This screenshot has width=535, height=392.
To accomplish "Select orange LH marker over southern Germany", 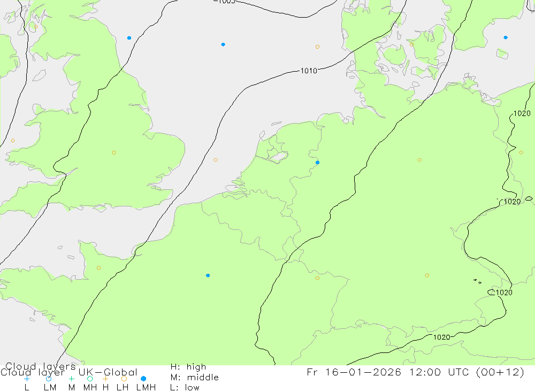I will pyautogui.click(x=427, y=275).
